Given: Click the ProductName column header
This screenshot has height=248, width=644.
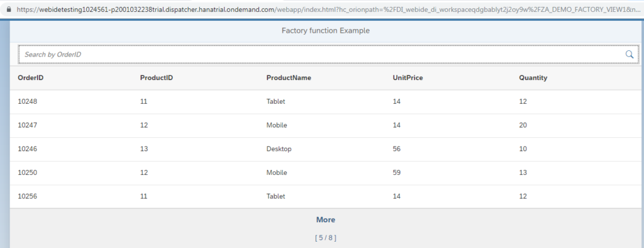Looking at the screenshot, I should (288, 77).
